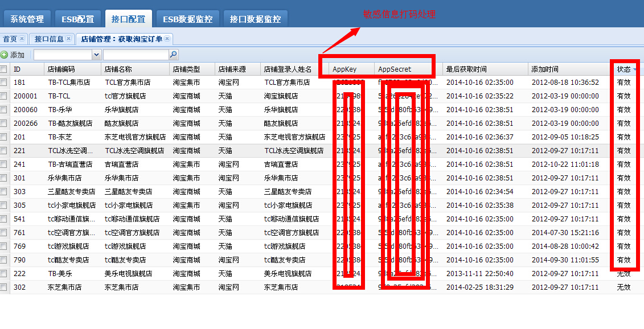
Task: Check the row with ID 761
Action: click(x=3, y=232)
